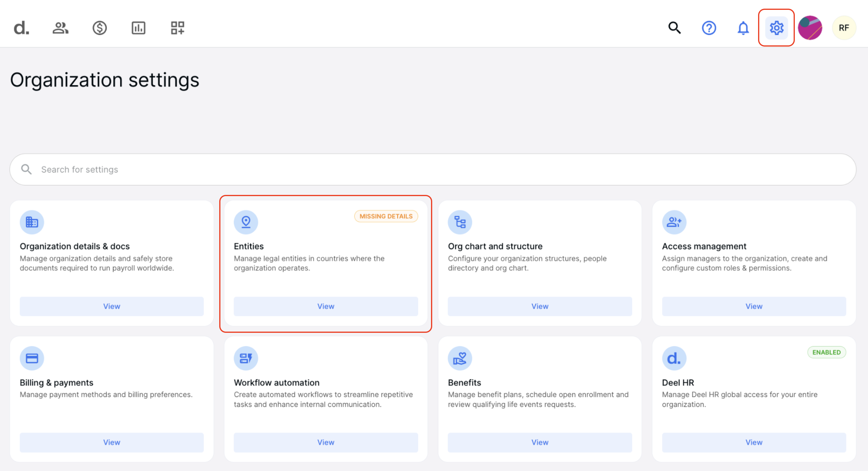Click the Workflow automation title
This screenshot has width=868, height=471.
(277, 382)
